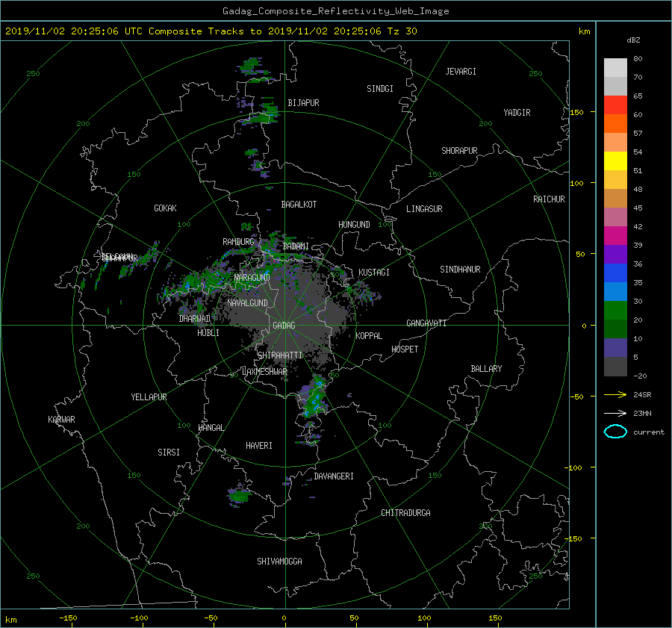This screenshot has width=672, height=628.
Task: Click the HOSPET label
Action: click(x=405, y=349)
